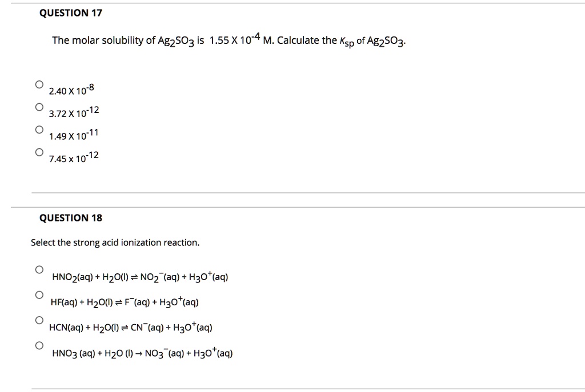The image size is (585, 392).
Task: Select the answer 1.49 X 10-11
Action: coord(39,130)
